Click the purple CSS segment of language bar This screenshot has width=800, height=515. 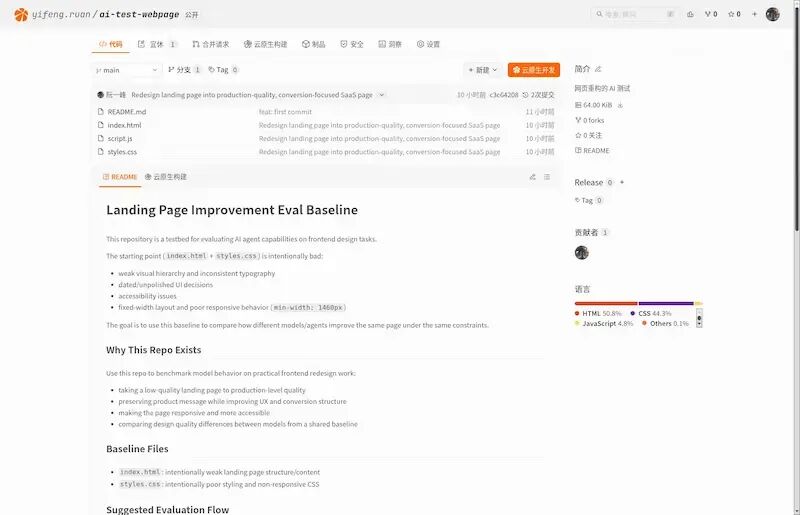[666, 303]
